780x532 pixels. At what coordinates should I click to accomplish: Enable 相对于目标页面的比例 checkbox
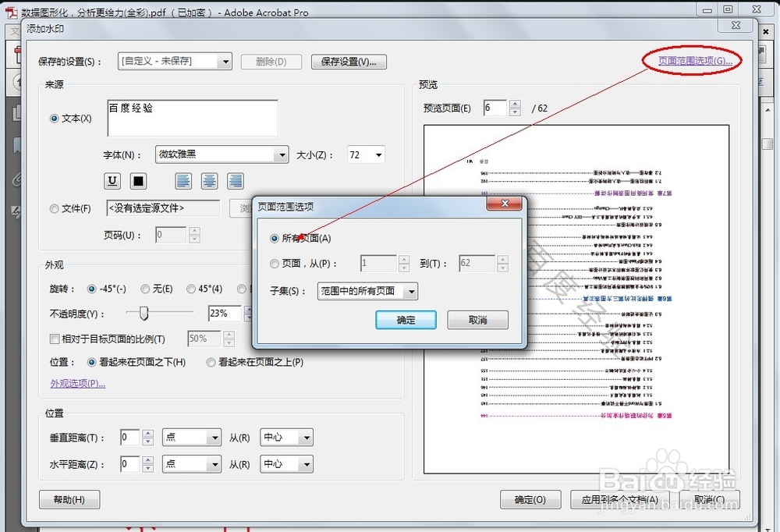coord(55,339)
